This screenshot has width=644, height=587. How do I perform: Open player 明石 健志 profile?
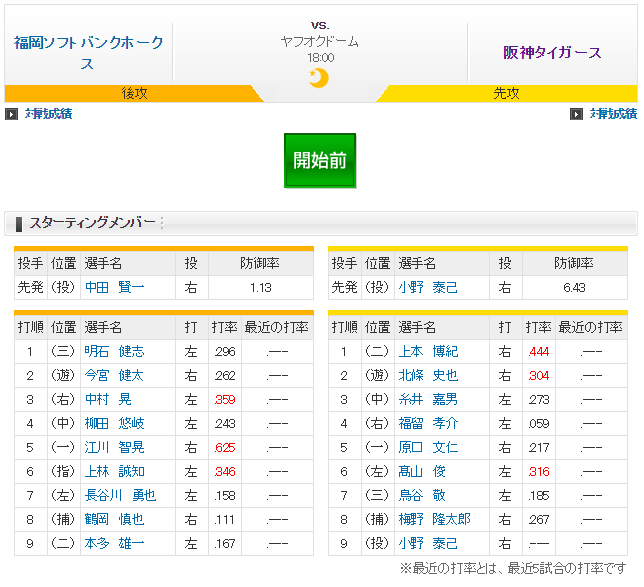[115, 351]
